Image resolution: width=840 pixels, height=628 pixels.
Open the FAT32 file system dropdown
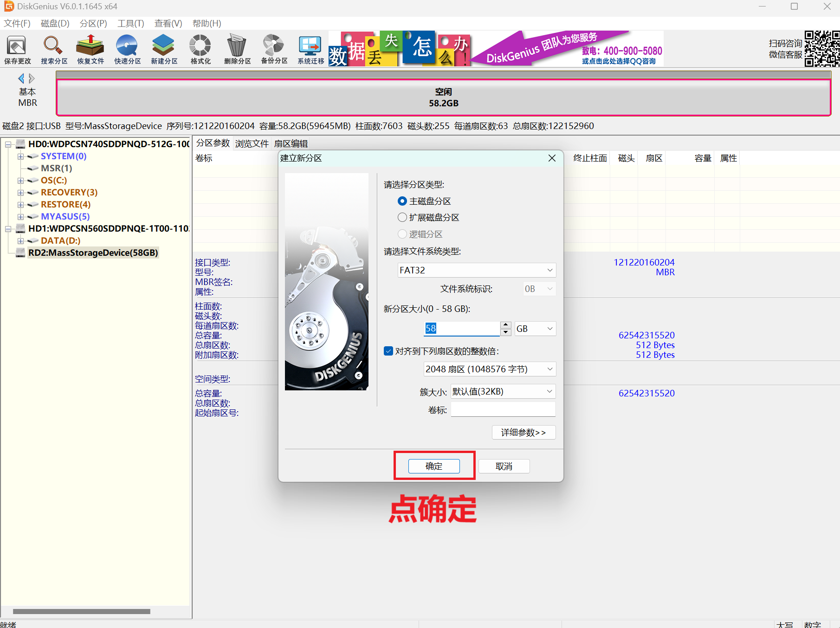point(477,270)
